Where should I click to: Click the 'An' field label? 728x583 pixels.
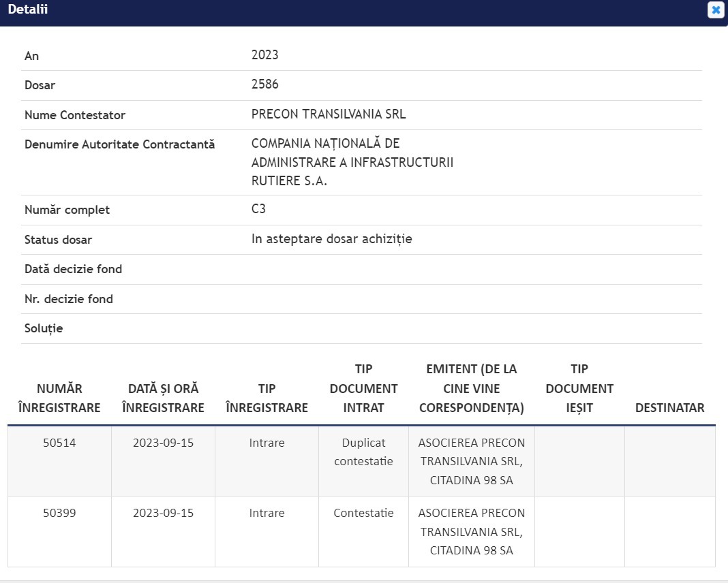[31, 56]
